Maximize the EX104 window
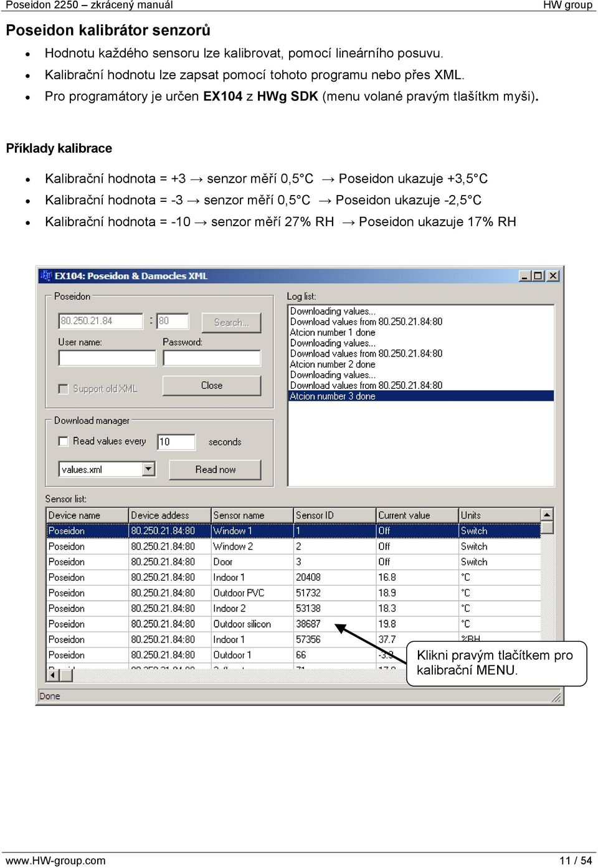 pos(538,275)
